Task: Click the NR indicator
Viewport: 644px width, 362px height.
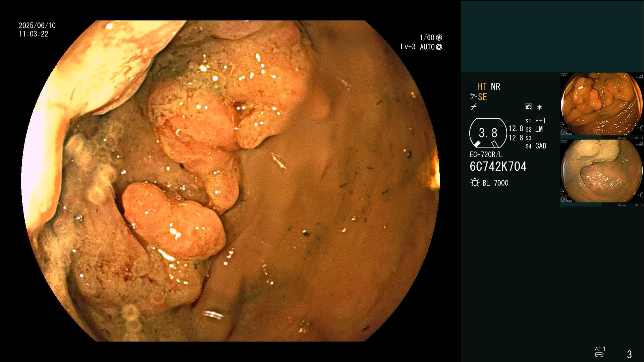Action: click(x=495, y=86)
